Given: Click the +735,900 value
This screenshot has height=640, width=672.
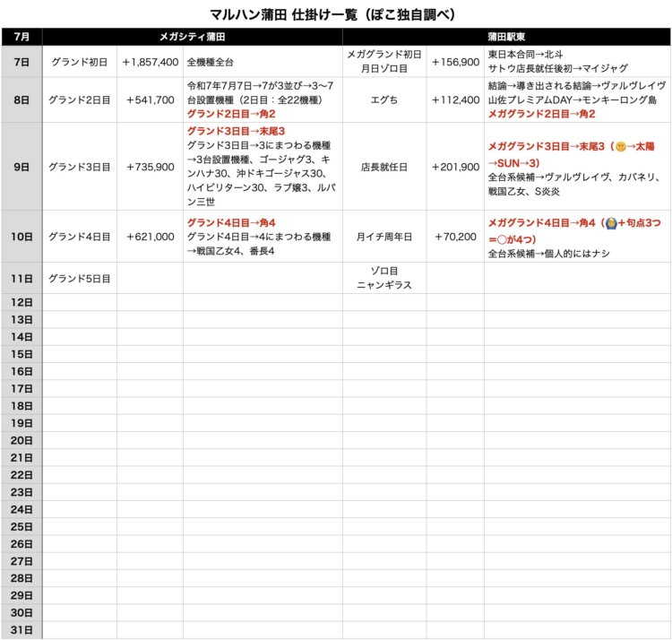Looking at the screenshot, I should 150,167.
